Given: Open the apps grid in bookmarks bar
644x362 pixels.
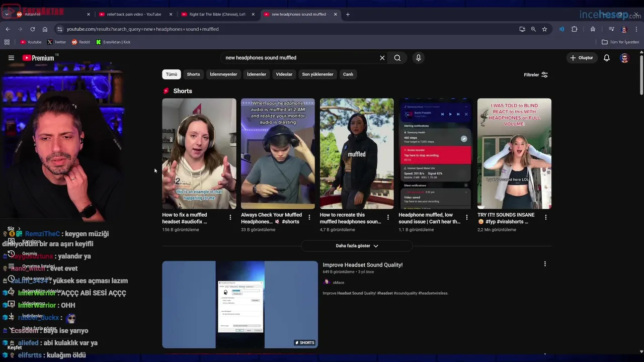Looking at the screenshot, I should [7, 42].
